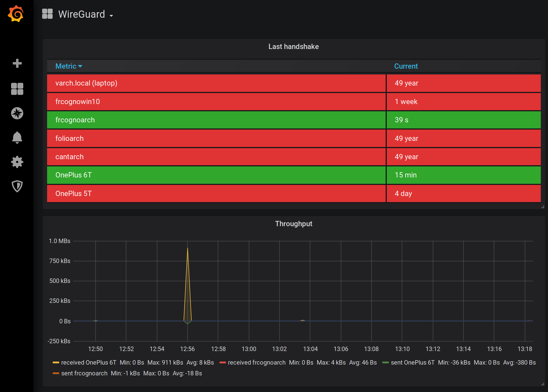Image resolution: width=548 pixels, height=392 pixels.
Task: Click the 15 min value cell
Action: 406,175
